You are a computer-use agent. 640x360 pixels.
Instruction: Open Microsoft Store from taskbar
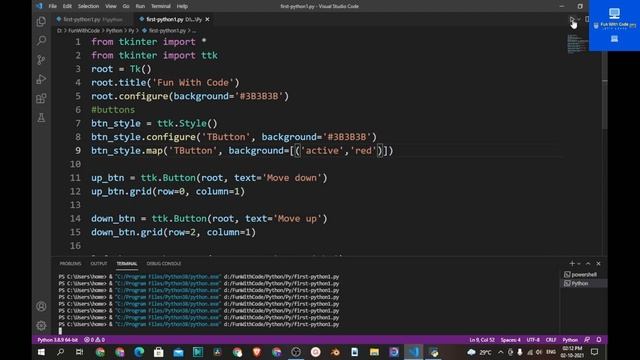159,352
